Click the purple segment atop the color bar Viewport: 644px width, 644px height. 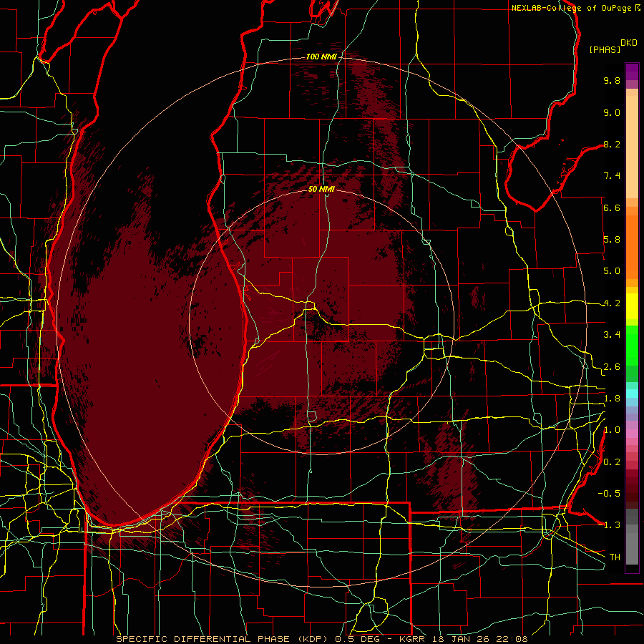(x=632, y=72)
